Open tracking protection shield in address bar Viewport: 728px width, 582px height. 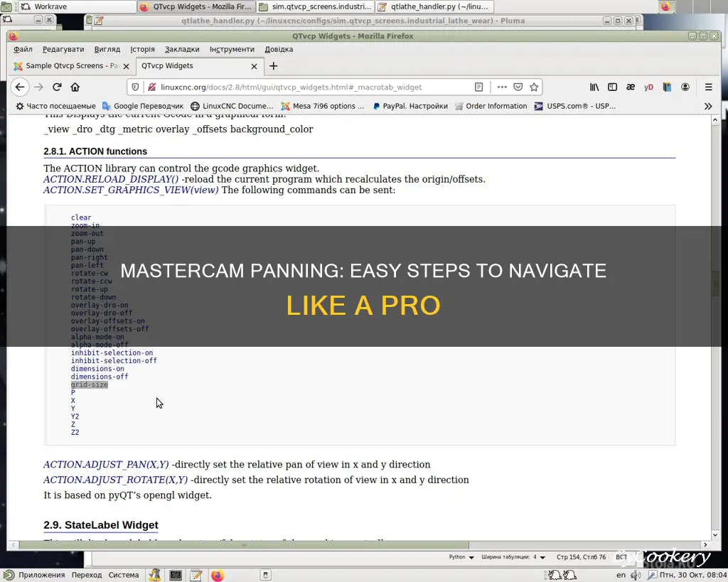click(135, 87)
